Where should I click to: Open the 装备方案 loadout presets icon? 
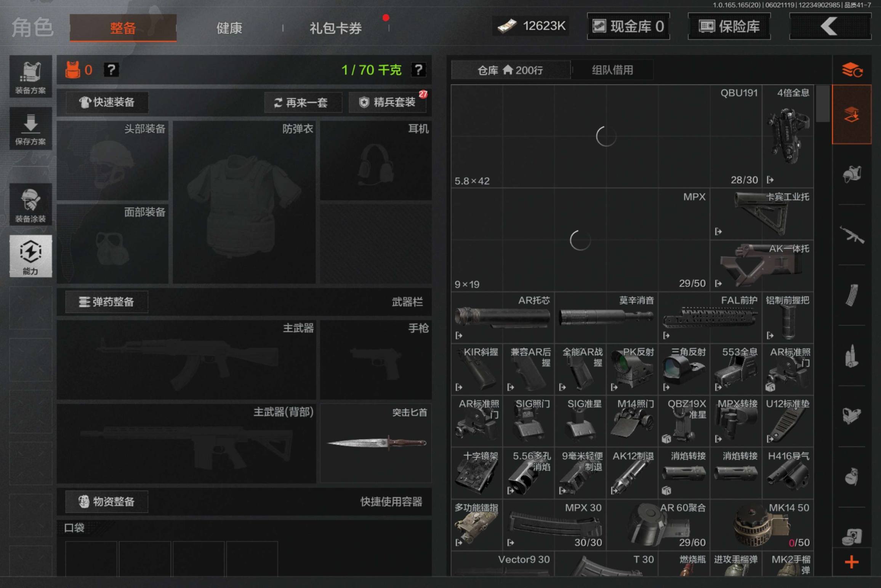coord(30,77)
